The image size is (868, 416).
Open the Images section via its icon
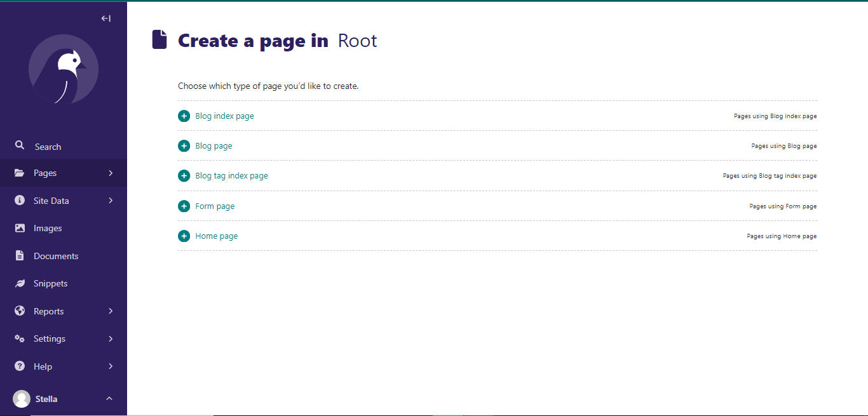coord(19,228)
